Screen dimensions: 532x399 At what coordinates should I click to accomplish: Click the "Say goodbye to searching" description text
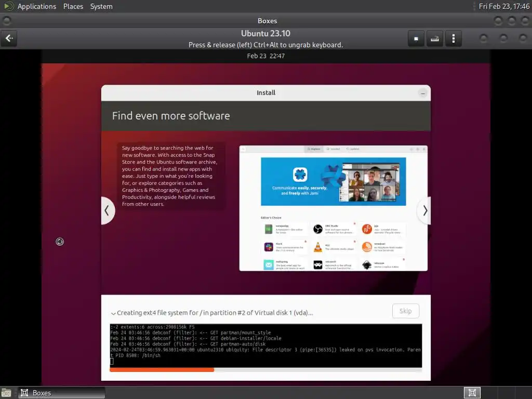click(x=169, y=176)
